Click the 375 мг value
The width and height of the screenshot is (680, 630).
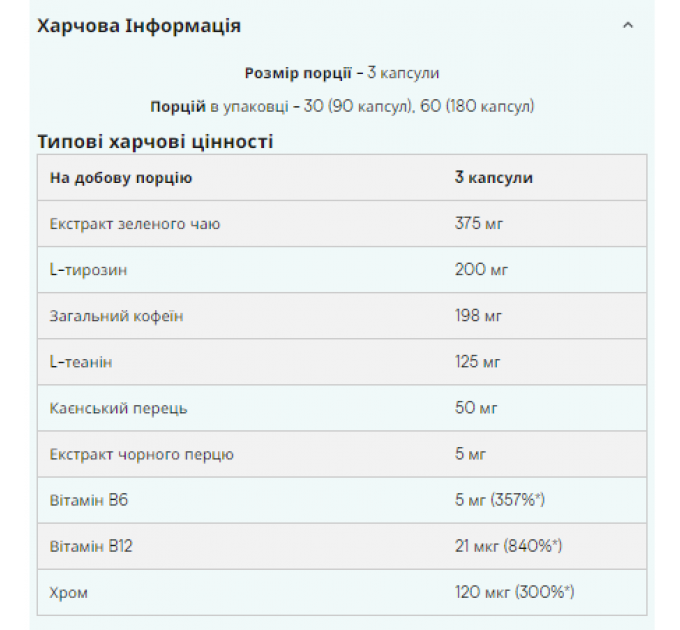point(479,224)
